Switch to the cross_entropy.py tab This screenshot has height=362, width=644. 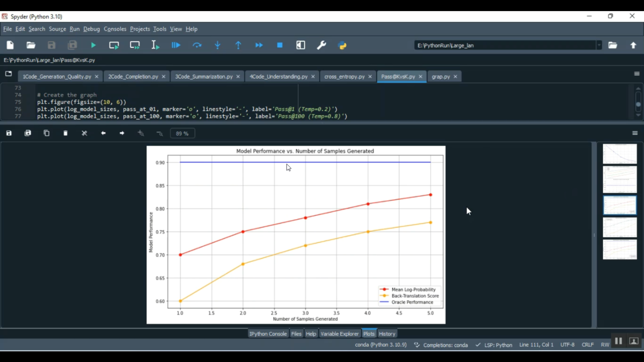(x=344, y=77)
